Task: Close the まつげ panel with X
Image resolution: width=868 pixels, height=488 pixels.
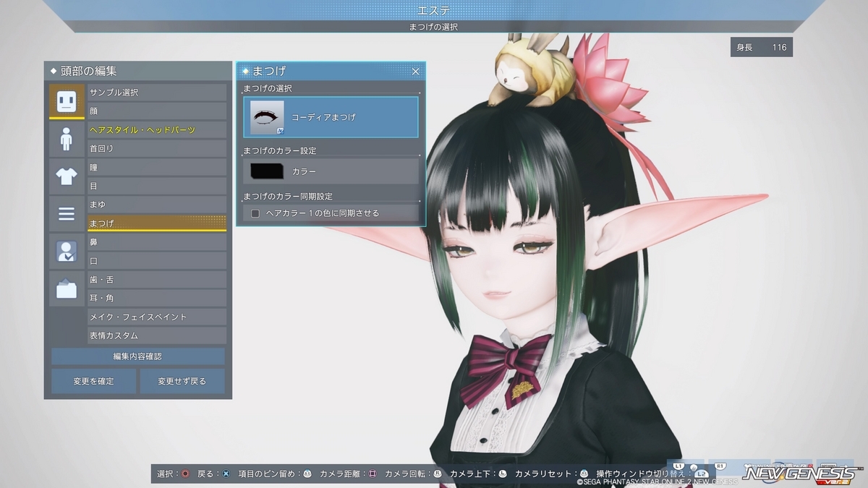Action: point(415,71)
